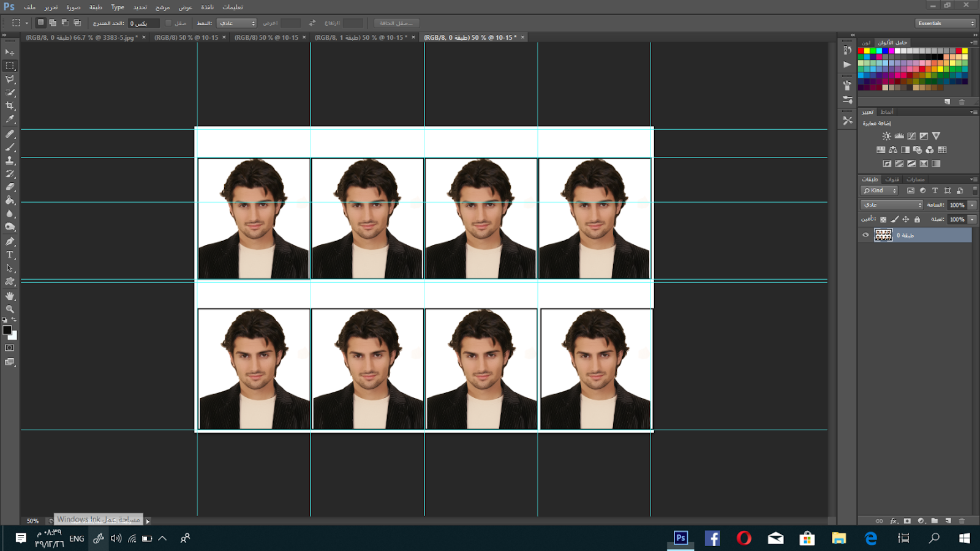This screenshot has width=980, height=551.
Task: Toggle the anti-alias (صقل) checkbox
Action: (168, 23)
